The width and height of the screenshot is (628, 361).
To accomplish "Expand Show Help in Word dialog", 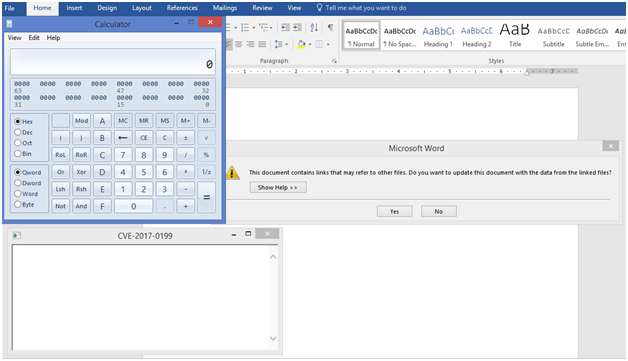I will coord(278,188).
